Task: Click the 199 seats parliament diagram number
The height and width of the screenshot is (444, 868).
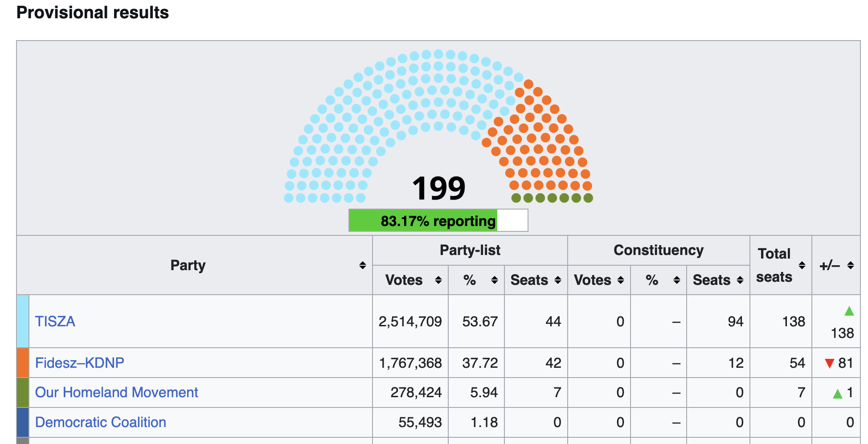Action: tap(438, 188)
